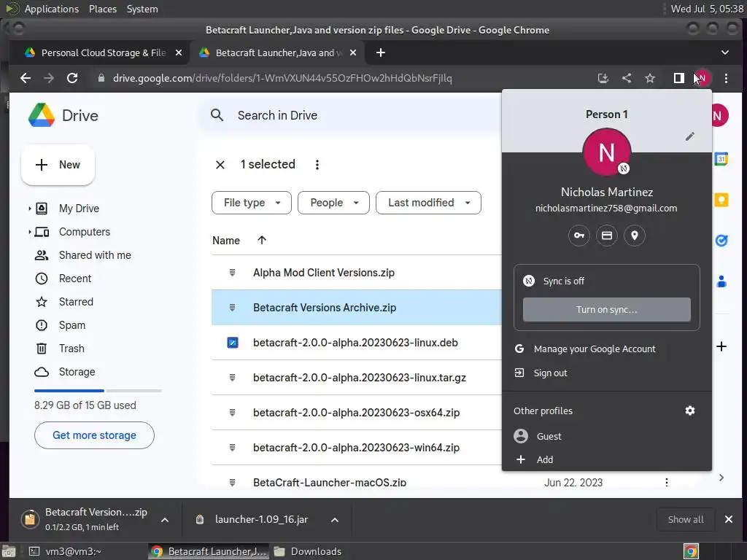
Task: Select the Betacraft Launcher tab
Action: (x=278, y=52)
